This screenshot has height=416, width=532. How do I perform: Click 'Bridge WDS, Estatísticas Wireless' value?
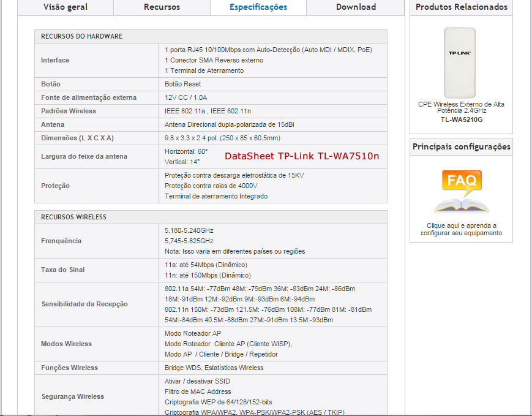tap(214, 368)
